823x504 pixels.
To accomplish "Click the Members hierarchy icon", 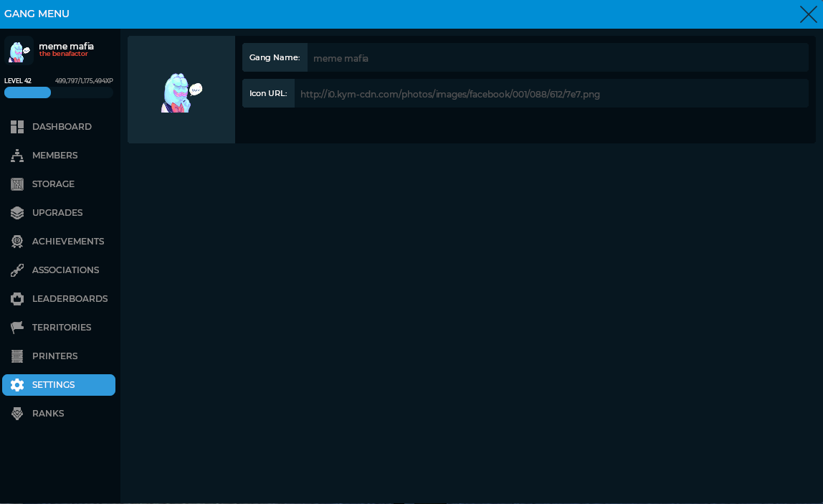I will (17, 156).
